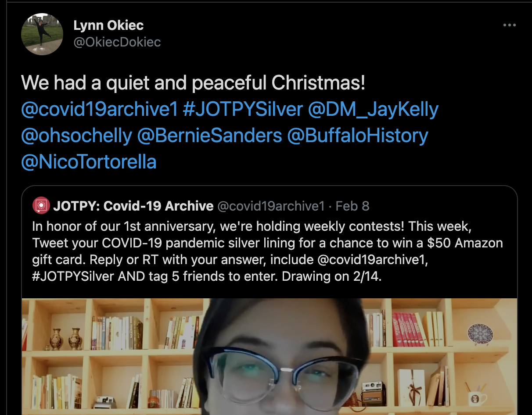532x415 pixels.
Task: Click the red JOTPY archive avatar icon
Action: (x=41, y=205)
